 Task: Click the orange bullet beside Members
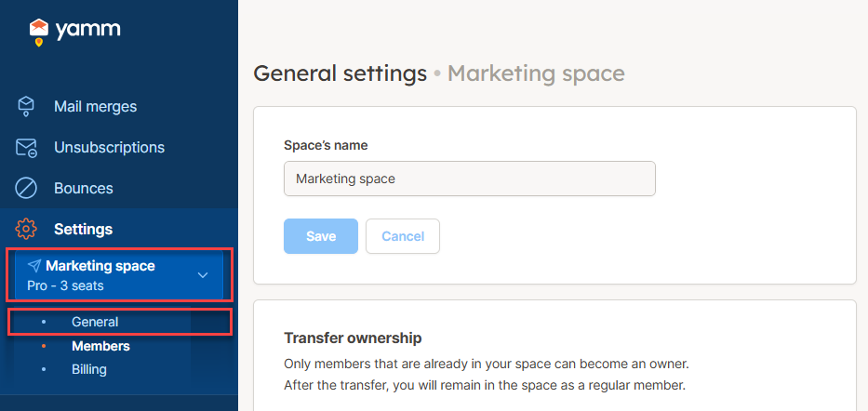click(x=44, y=346)
